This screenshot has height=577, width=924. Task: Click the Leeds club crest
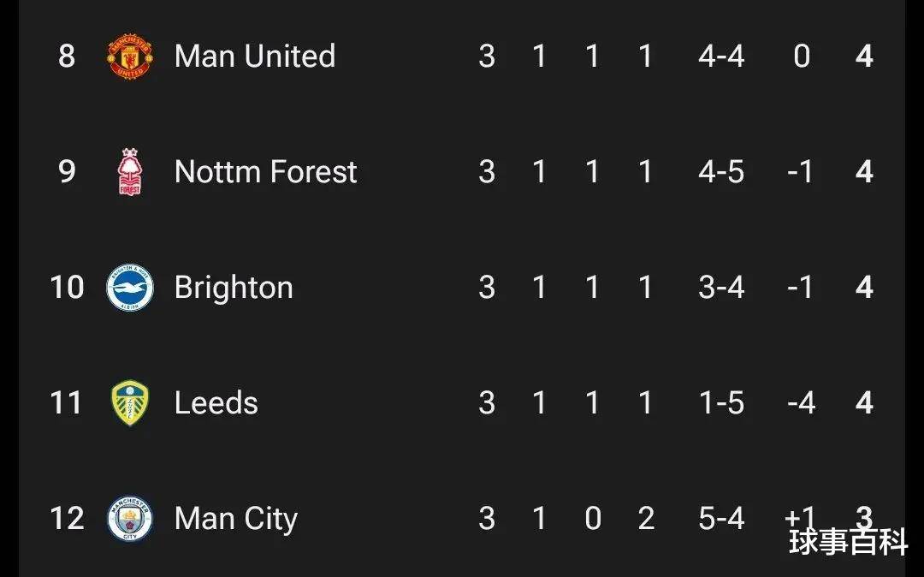(130, 403)
